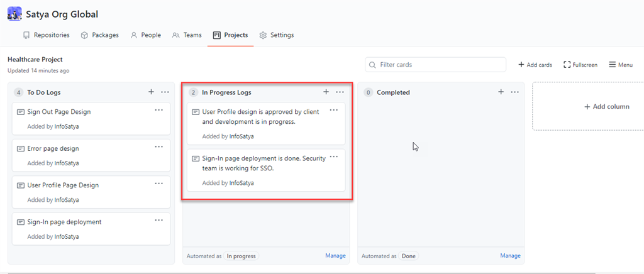Image resolution: width=644 pixels, height=274 pixels.
Task: Open In Progress Logs column options menu
Action: click(340, 92)
